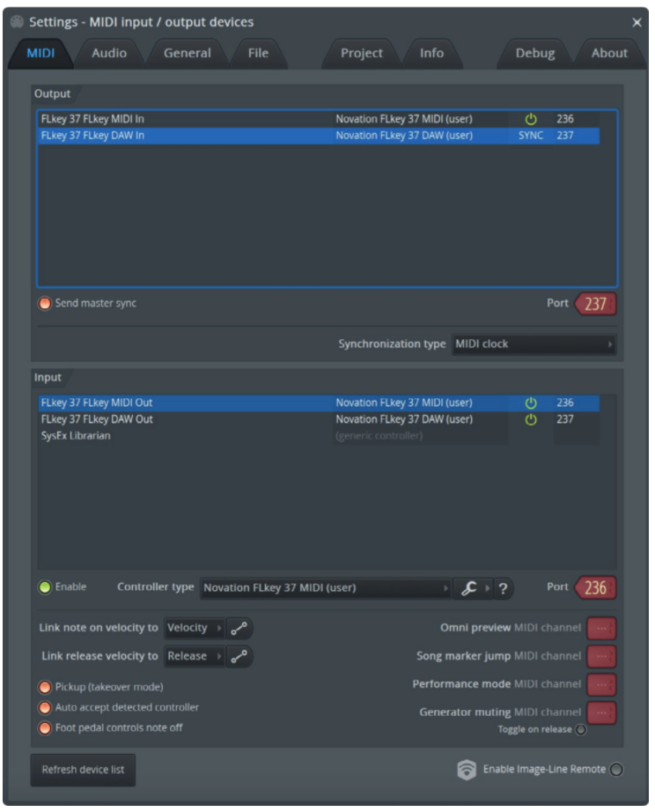The image size is (655, 812).
Task: Click the curve icon next to Release
Action: (x=239, y=657)
